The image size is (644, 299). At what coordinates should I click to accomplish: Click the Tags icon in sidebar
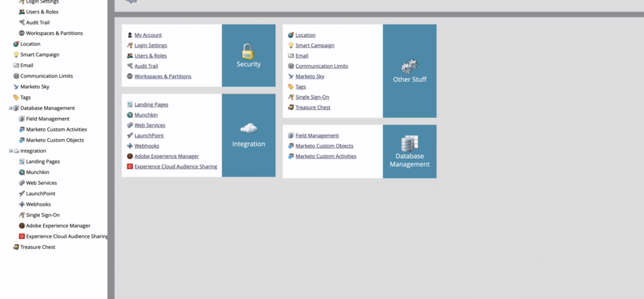click(16, 97)
